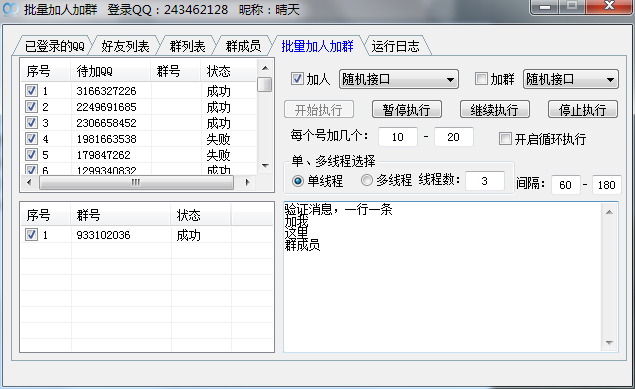Click message box scroll up arrow

[609, 212]
